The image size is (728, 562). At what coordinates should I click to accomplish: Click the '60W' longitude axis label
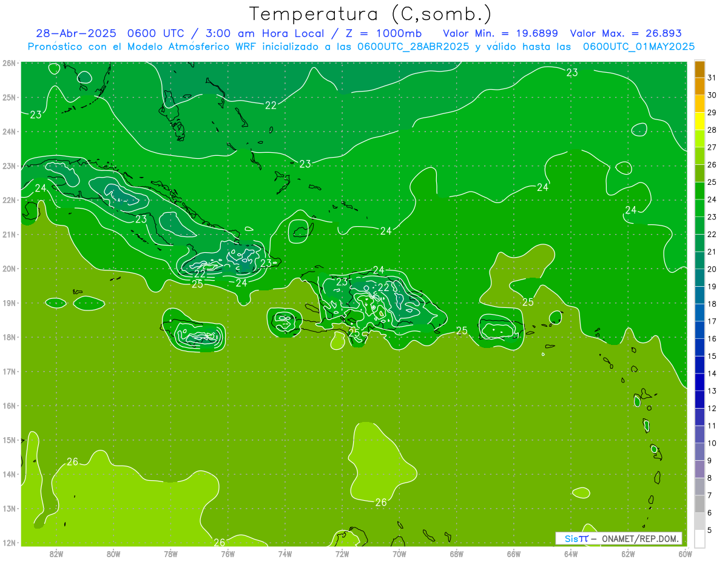point(685,554)
